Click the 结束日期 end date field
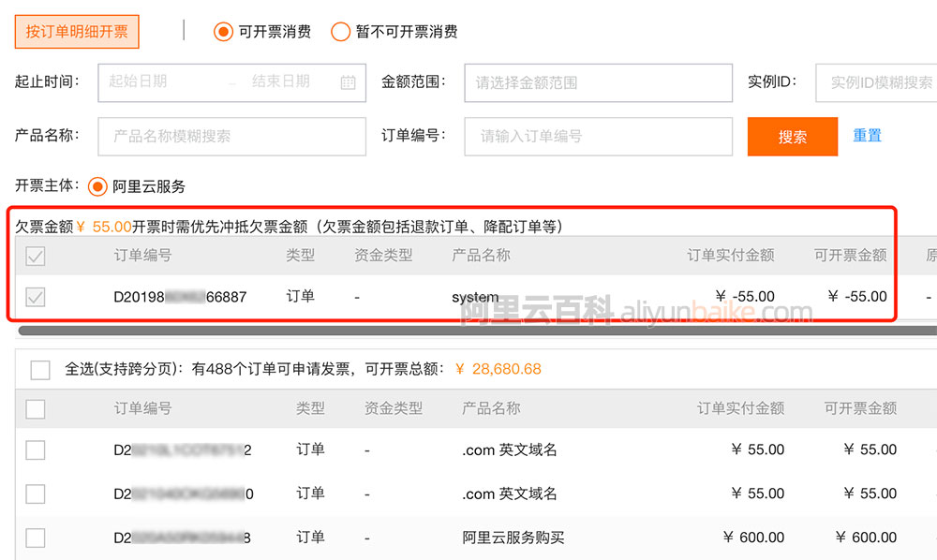Screen dimensions: 937x560 pos(281,81)
